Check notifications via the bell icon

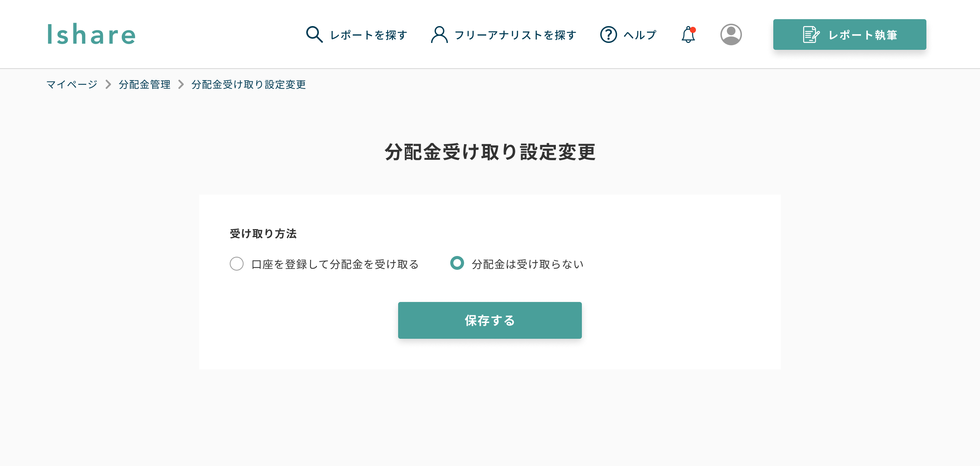(688, 35)
